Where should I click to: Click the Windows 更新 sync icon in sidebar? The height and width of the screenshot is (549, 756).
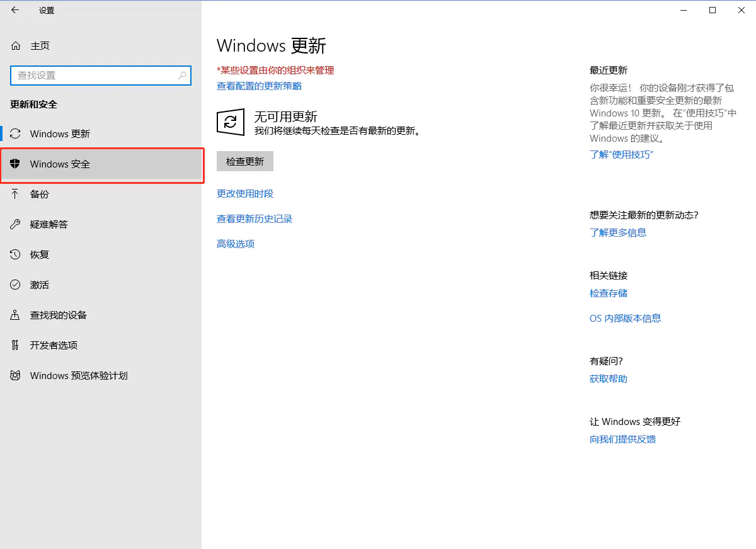coord(16,133)
